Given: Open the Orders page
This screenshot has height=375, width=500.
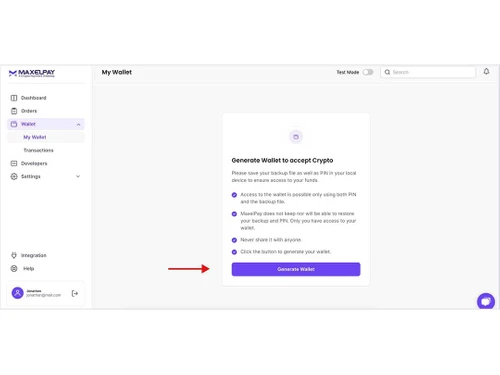Looking at the screenshot, I should [x=46, y=111].
